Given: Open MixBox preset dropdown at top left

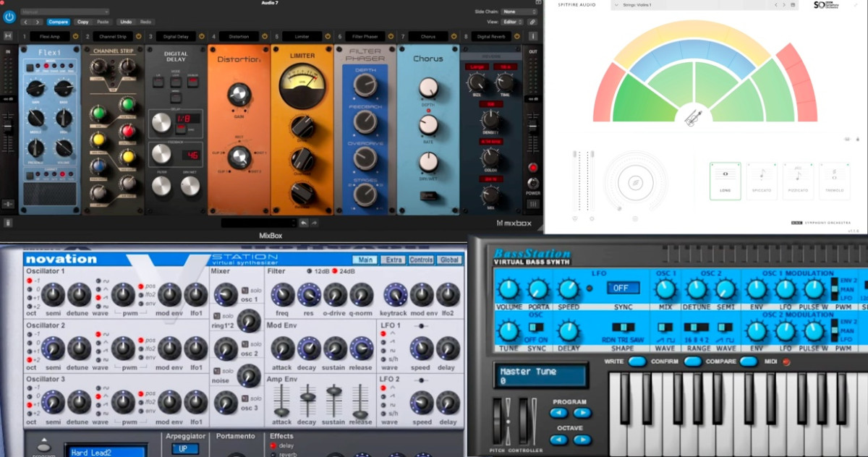Looking at the screenshot, I should tap(65, 12).
